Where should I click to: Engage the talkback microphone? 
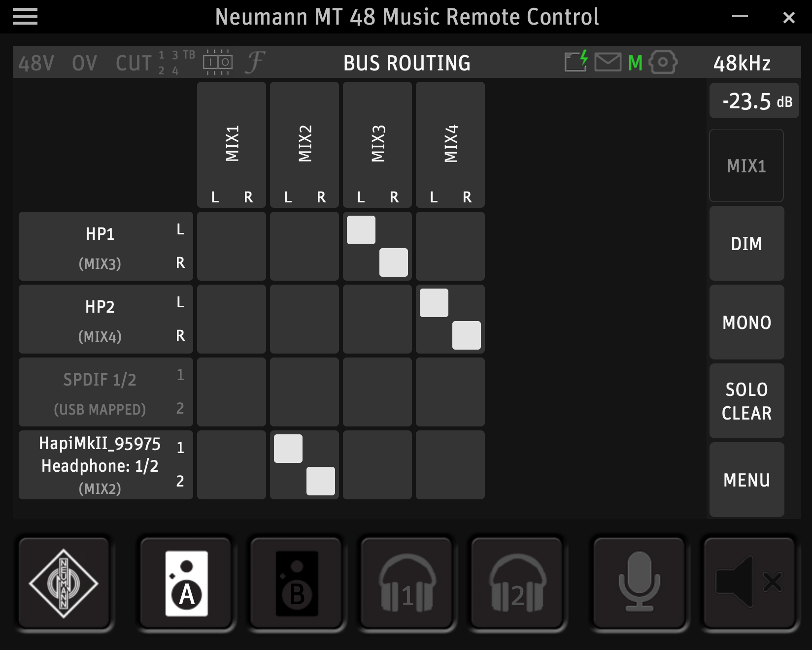click(x=639, y=584)
